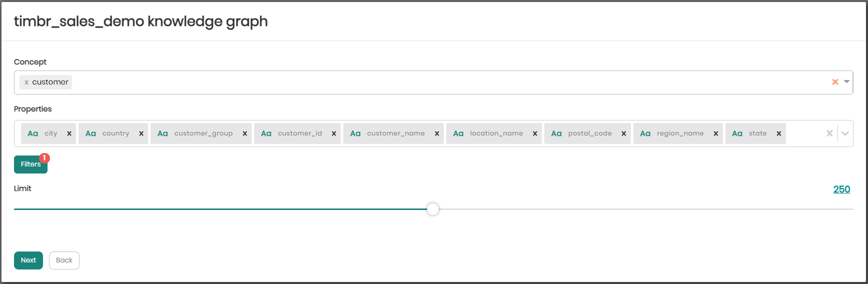Remove the customer concept tag

27,82
